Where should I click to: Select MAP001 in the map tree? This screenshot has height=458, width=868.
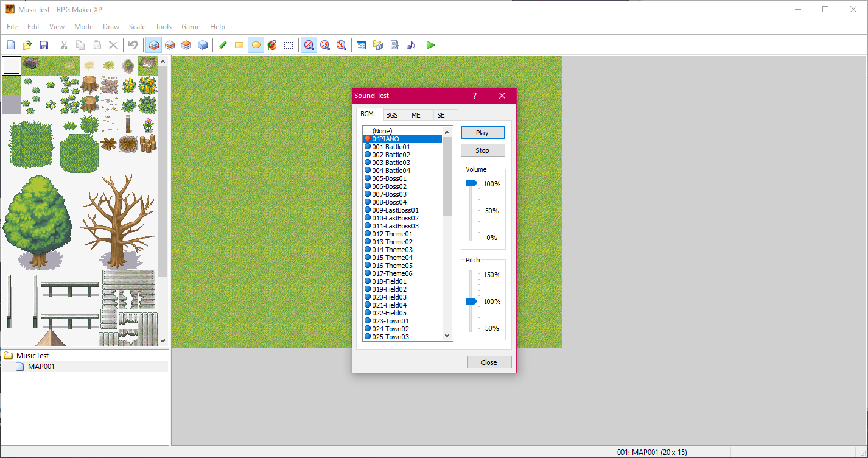coord(41,367)
